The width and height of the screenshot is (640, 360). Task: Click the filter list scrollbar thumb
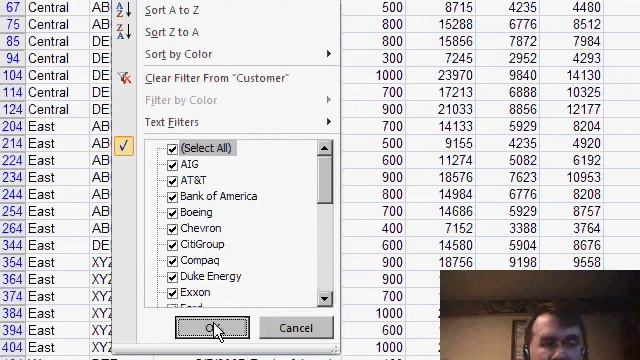pyautogui.click(x=324, y=180)
